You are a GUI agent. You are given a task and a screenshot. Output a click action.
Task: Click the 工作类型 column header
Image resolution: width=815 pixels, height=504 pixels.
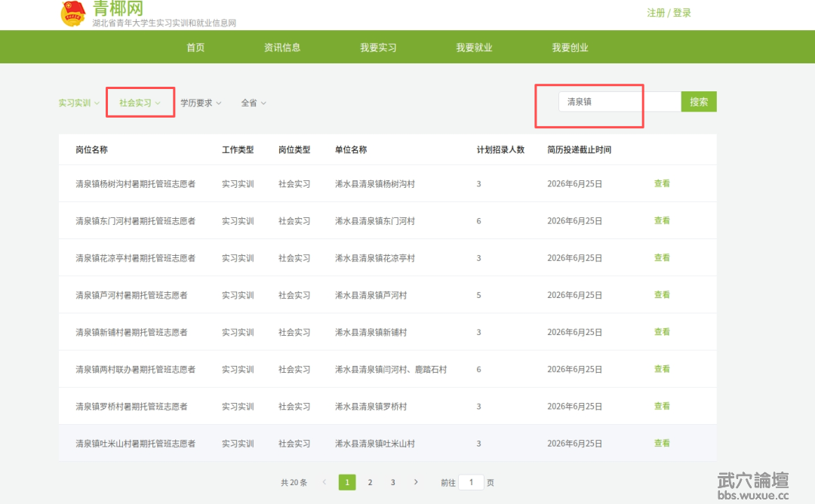coord(238,149)
